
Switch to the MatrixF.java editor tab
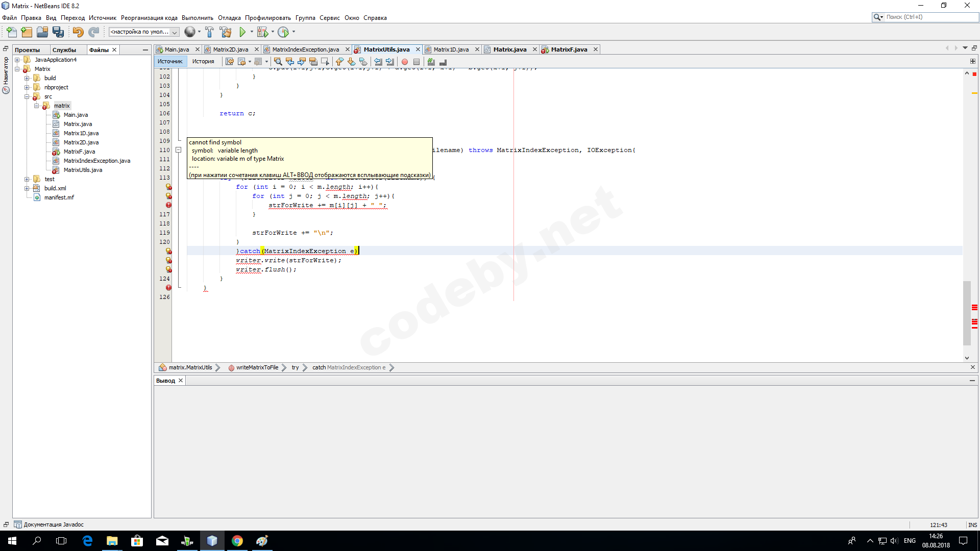(569, 49)
